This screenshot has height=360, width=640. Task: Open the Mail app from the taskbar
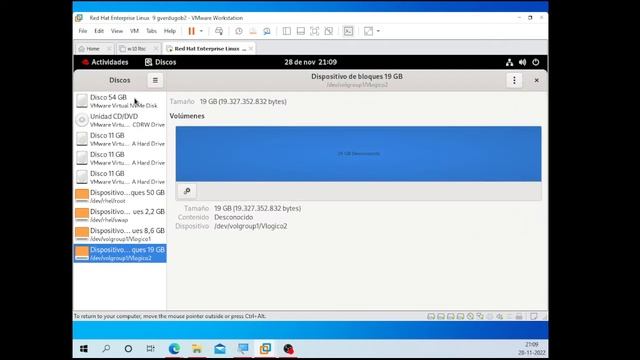click(x=220, y=349)
